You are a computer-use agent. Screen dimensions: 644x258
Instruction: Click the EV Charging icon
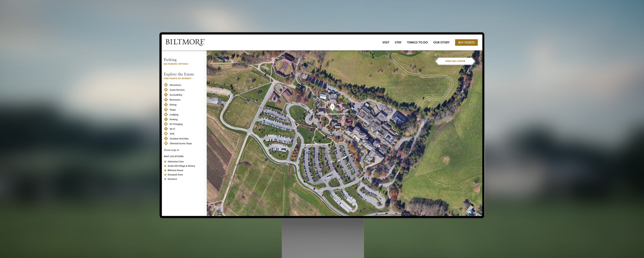tap(166, 124)
